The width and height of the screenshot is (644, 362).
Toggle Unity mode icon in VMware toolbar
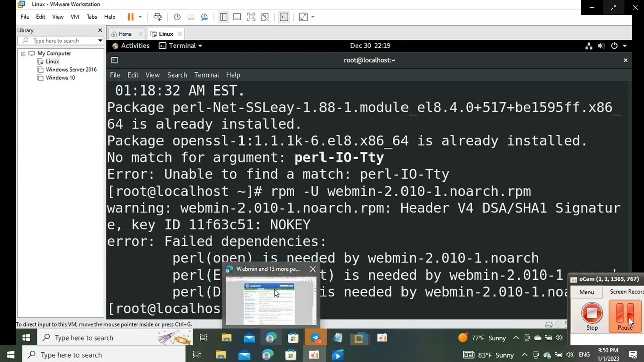265,17
